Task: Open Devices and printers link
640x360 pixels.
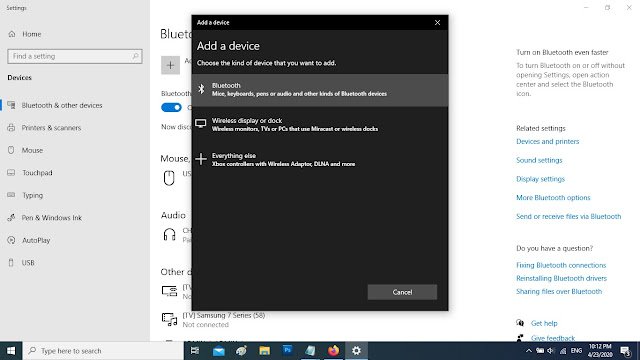Action: [x=547, y=142]
